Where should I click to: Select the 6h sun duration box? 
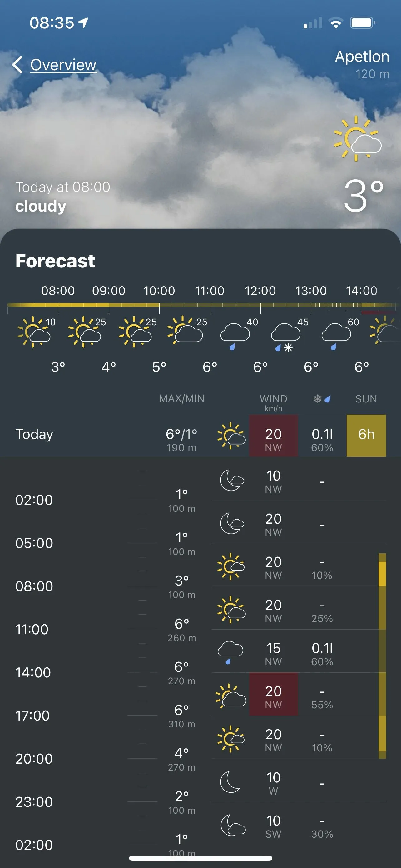coord(366,435)
